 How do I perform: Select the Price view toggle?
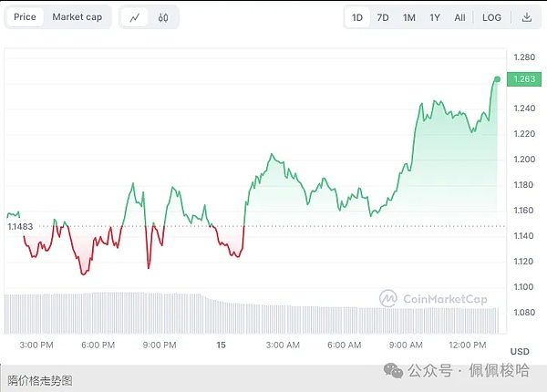click(x=26, y=17)
